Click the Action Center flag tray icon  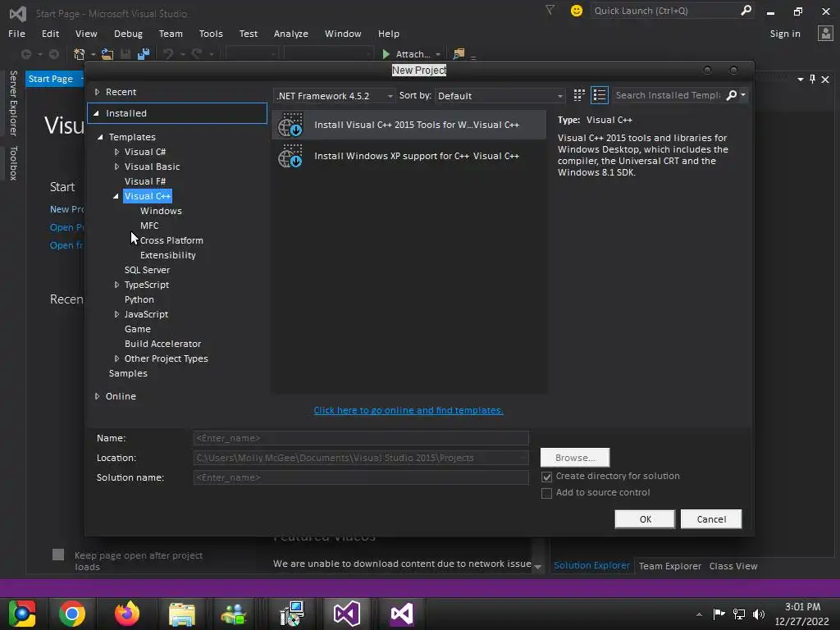[719, 614]
